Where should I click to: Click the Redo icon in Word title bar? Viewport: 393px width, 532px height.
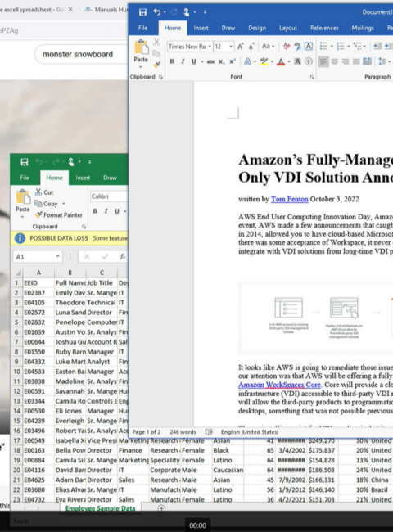(x=174, y=12)
